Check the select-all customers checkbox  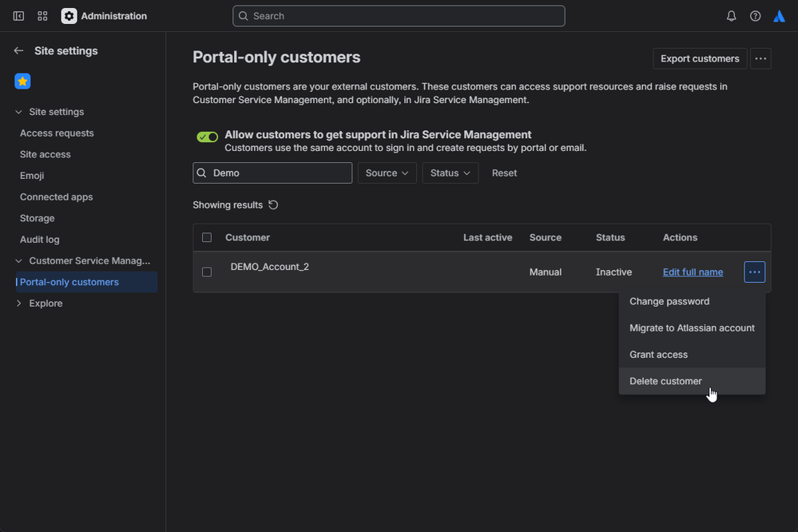(207, 237)
